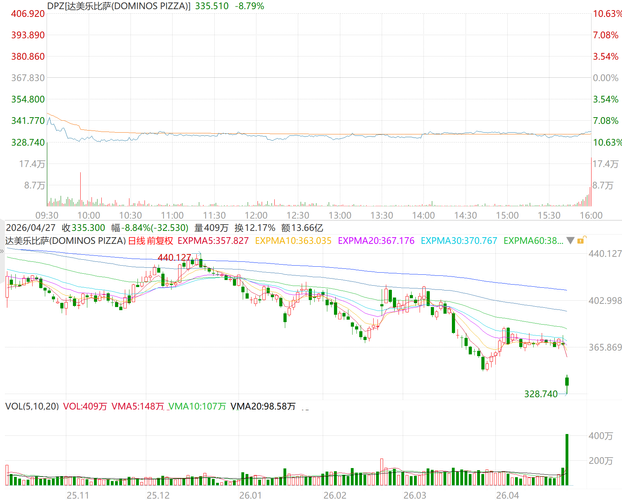
Task: Click the 15:00 time on intraday axis
Action: tap(507, 215)
